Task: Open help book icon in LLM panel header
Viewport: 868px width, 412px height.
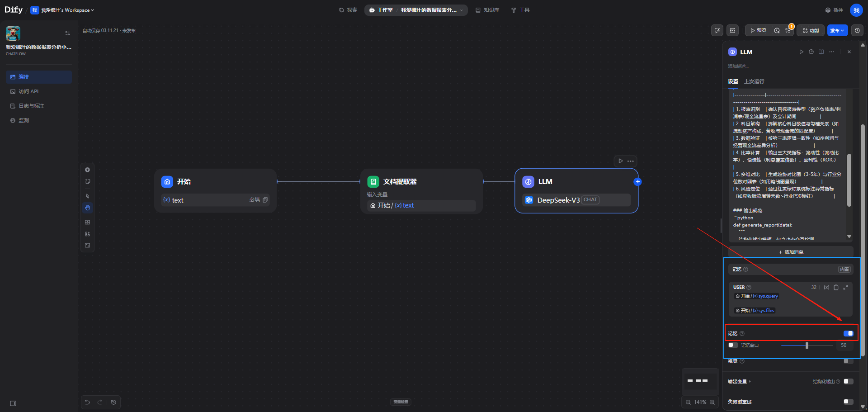Action: point(821,52)
